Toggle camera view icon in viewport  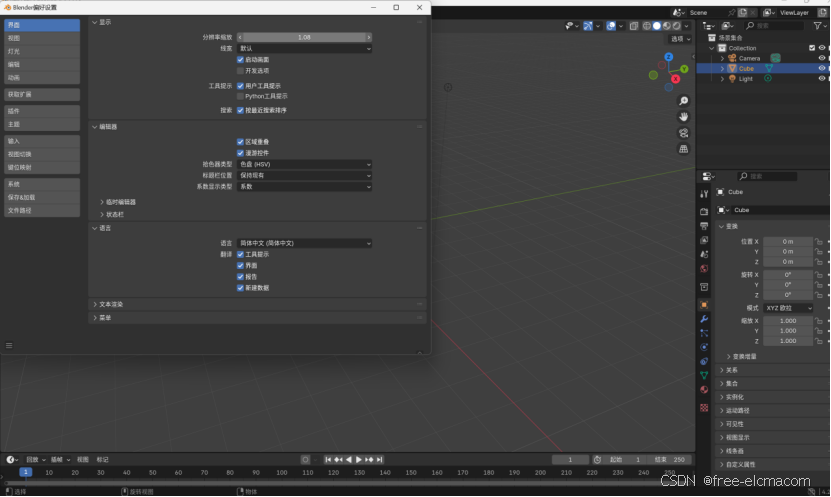pyautogui.click(x=684, y=133)
